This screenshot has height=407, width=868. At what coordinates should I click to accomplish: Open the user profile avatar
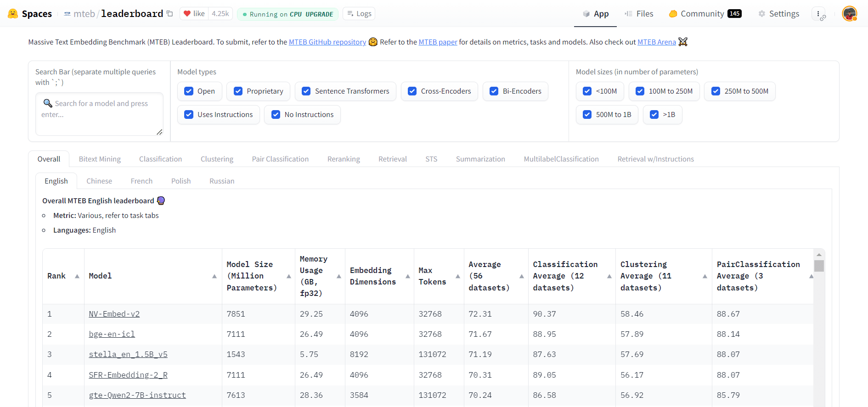tap(850, 14)
